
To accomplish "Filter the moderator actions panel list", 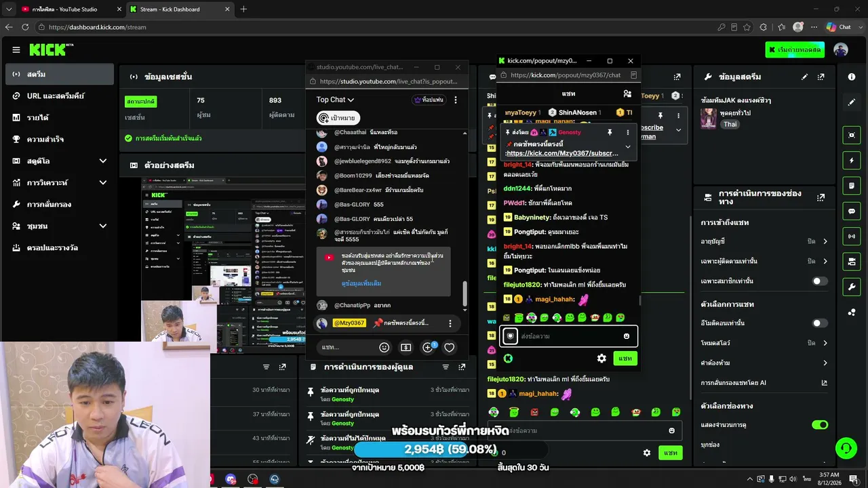I will click(x=446, y=367).
